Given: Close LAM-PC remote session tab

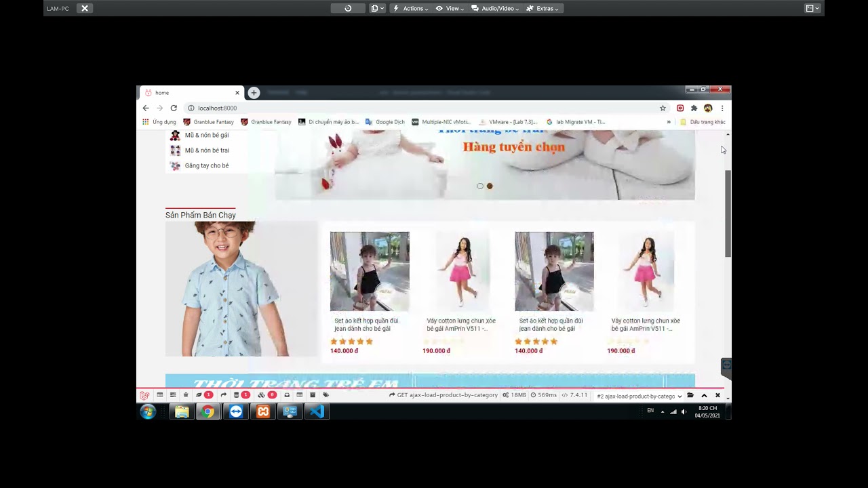Looking at the screenshot, I should (x=85, y=8).
